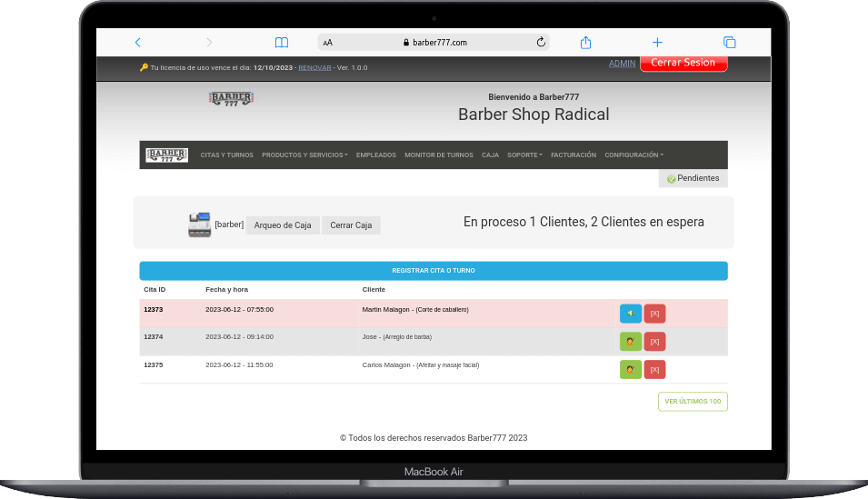
Task: Click the Barber 777 logo in navbar
Action: tap(167, 155)
